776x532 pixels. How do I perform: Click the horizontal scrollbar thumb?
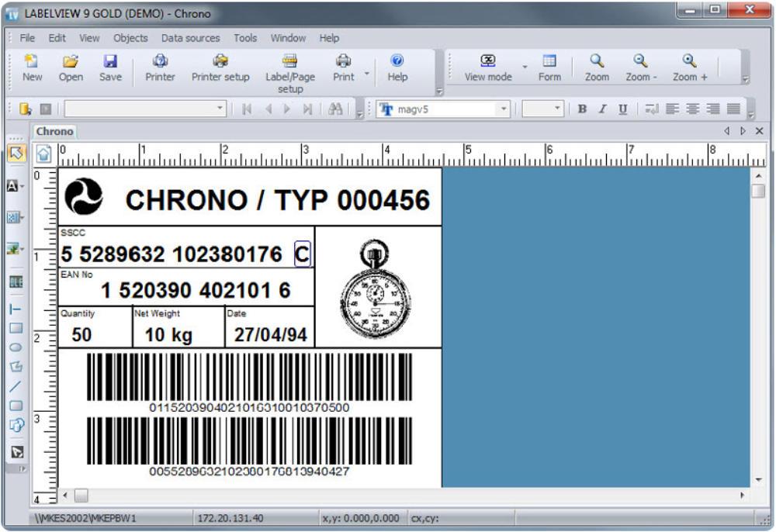point(81,495)
